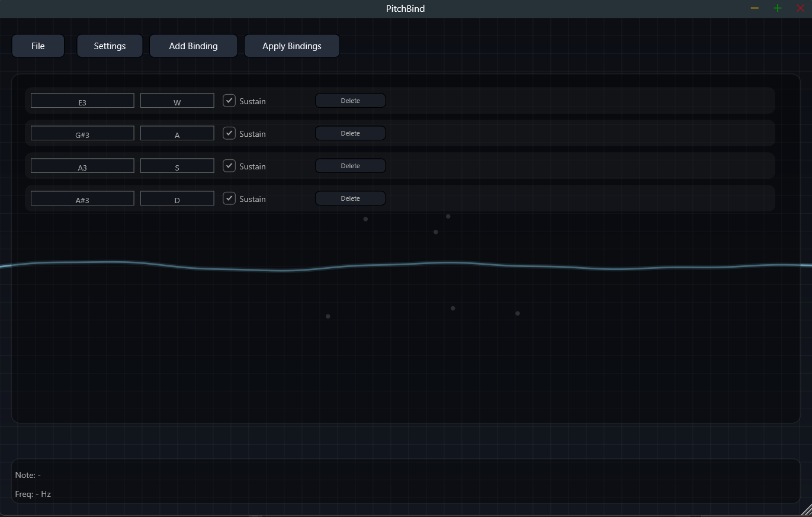The image size is (812, 517).
Task: Toggle Sustain on the A#3 row
Action: pyautogui.click(x=229, y=198)
